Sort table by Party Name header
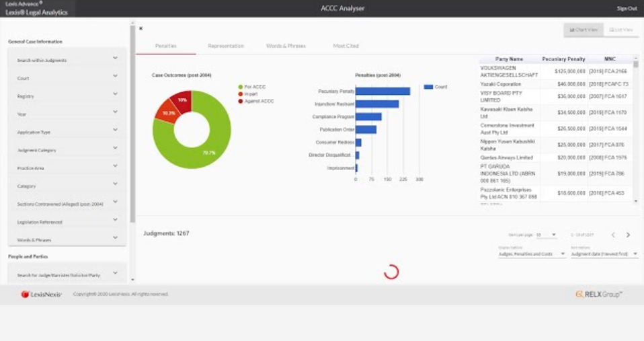 coord(509,59)
